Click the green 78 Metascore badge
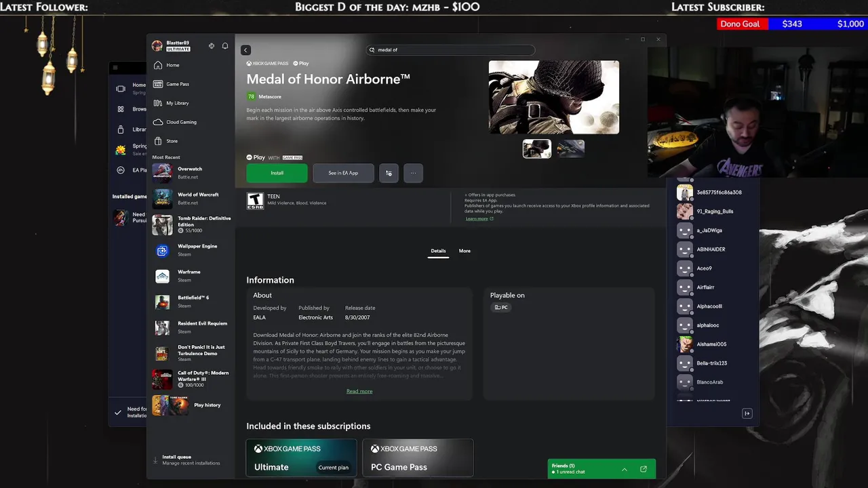Viewport: 868px width, 488px height. coord(251,96)
